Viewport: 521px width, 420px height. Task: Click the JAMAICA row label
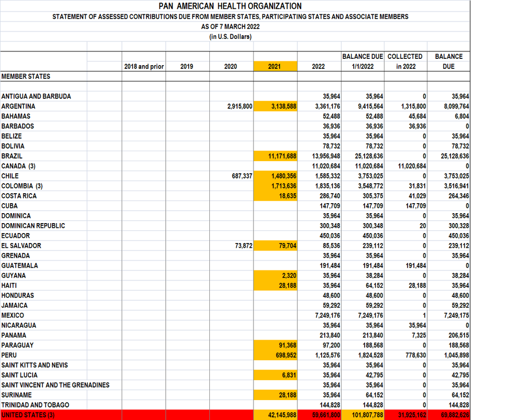[14, 306]
